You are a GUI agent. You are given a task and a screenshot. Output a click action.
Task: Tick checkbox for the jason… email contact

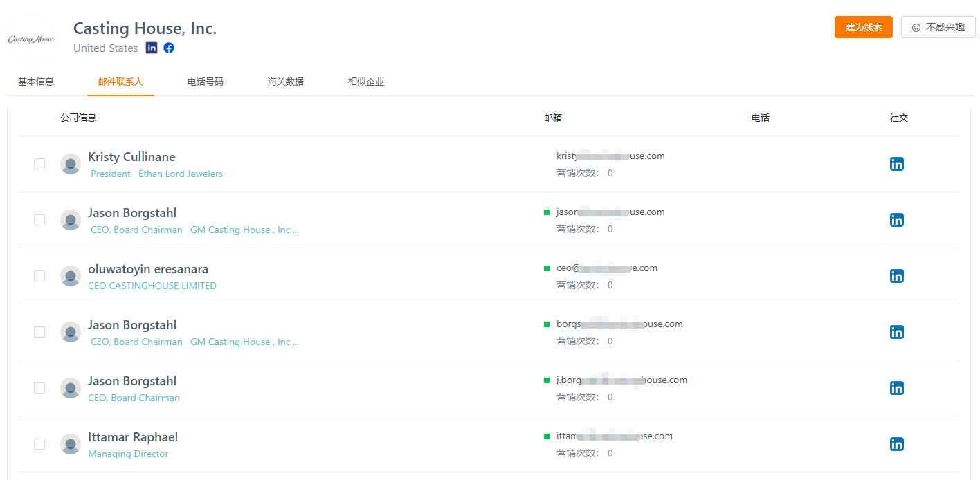click(39, 220)
